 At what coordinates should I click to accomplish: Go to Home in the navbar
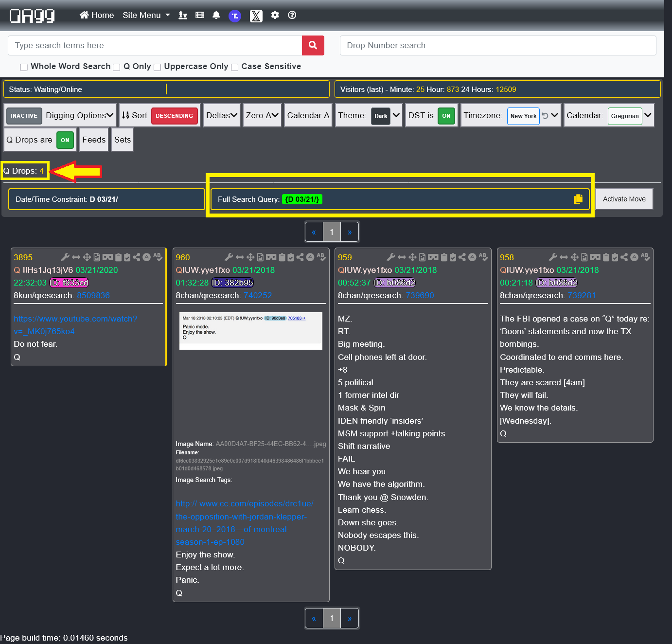(x=97, y=15)
